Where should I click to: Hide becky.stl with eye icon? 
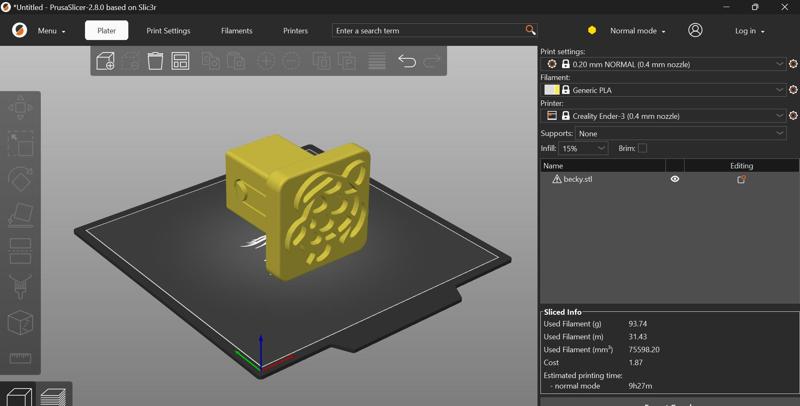pyautogui.click(x=674, y=179)
